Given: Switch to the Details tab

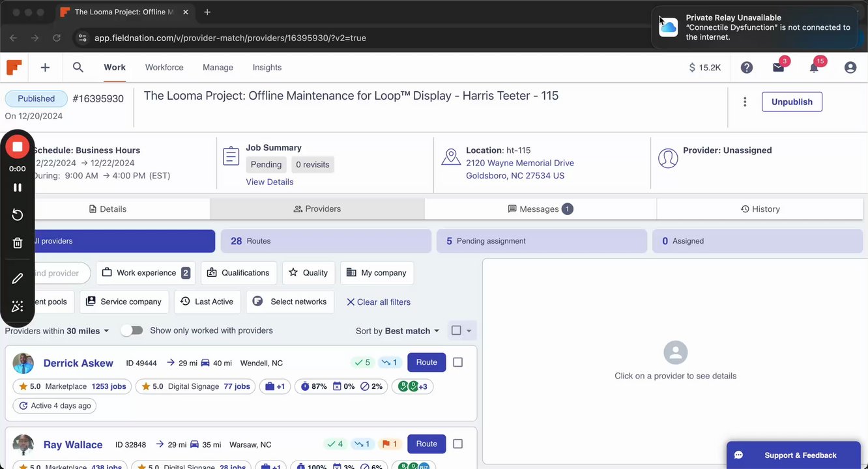Looking at the screenshot, I should 108,209.
